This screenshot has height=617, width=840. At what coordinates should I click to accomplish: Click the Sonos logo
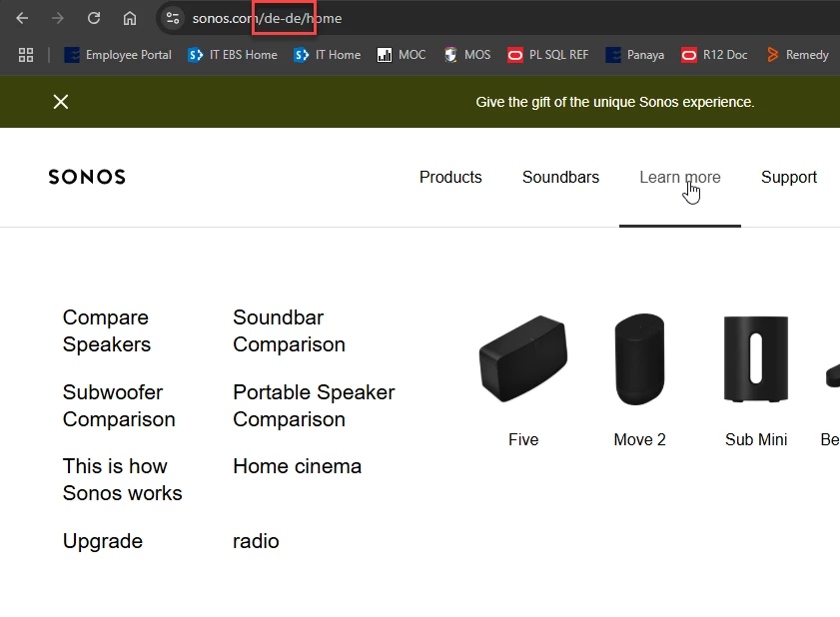87,177
